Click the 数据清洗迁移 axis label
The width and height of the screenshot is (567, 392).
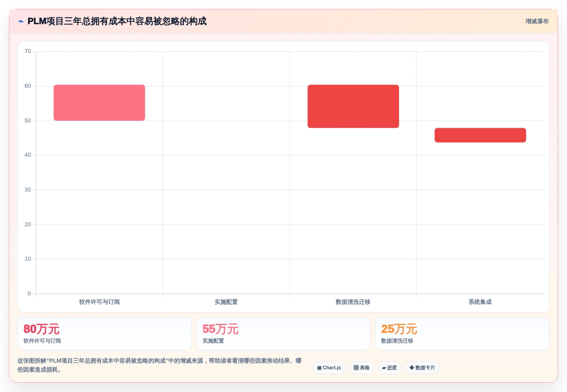pos(353,302)
